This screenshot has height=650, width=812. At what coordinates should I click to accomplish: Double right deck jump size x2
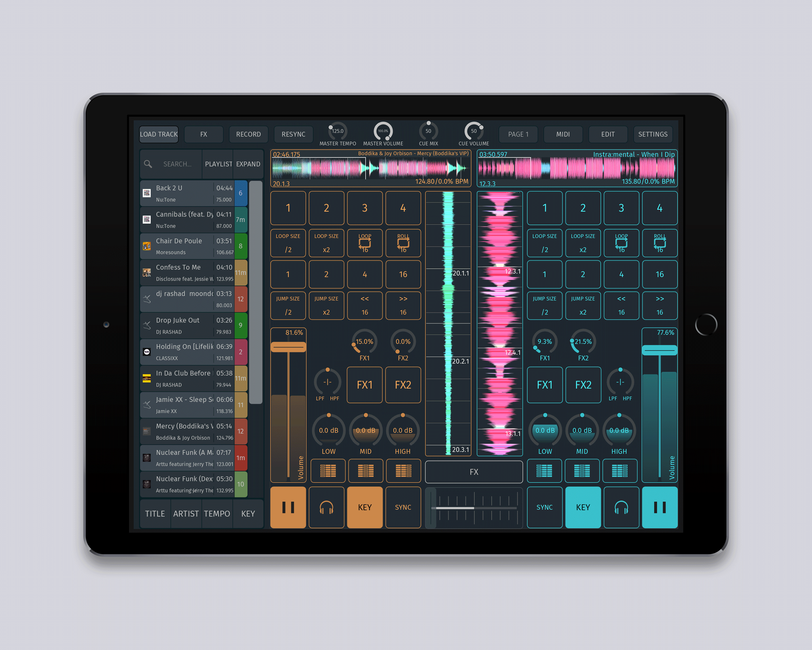point(583,306)
